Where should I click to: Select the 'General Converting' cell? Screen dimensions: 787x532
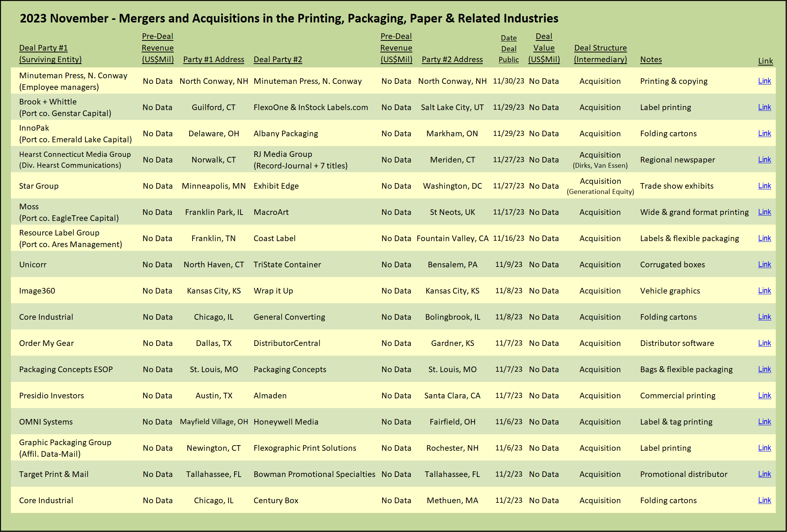tap(289, 317)
